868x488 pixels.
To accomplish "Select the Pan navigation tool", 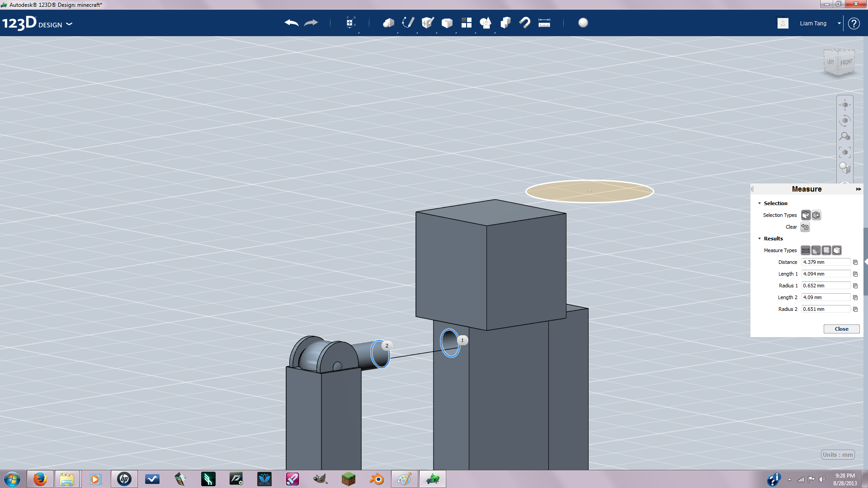I will point(845,105).
